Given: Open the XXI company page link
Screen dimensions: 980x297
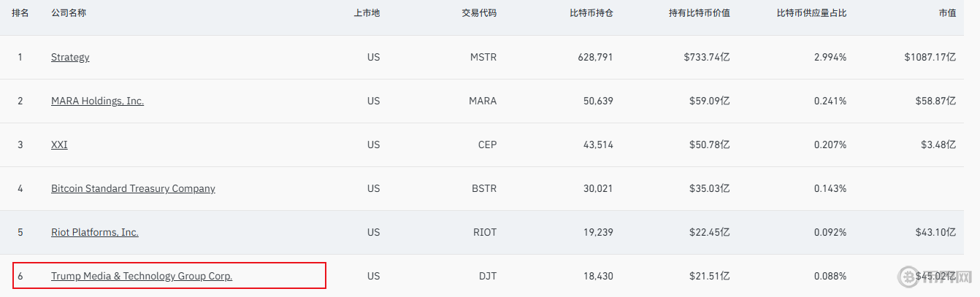Looking at the screenshot, I should coord(59,144).
